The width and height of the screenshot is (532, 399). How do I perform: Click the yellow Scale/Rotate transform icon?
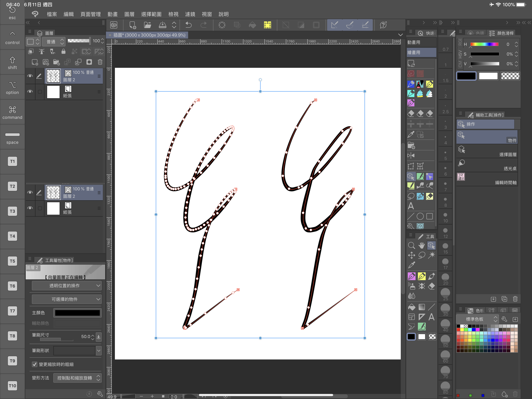tap(267, 25)
